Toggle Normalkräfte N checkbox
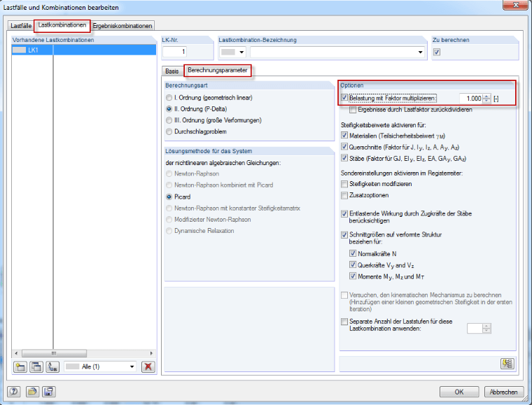532x405 pixels. click(x=353, y=253)
